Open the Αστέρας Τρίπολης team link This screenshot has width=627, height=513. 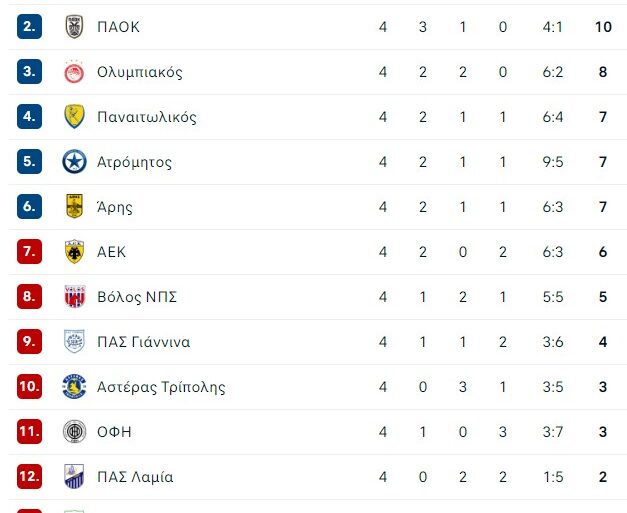pyautogui.click(x=160, y=387)
